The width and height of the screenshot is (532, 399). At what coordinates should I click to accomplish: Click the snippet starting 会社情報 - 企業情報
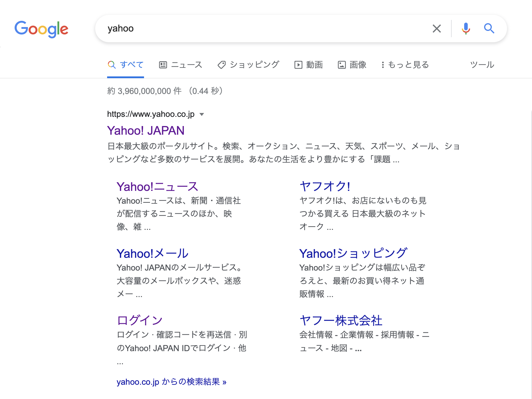tap(364, 341)
